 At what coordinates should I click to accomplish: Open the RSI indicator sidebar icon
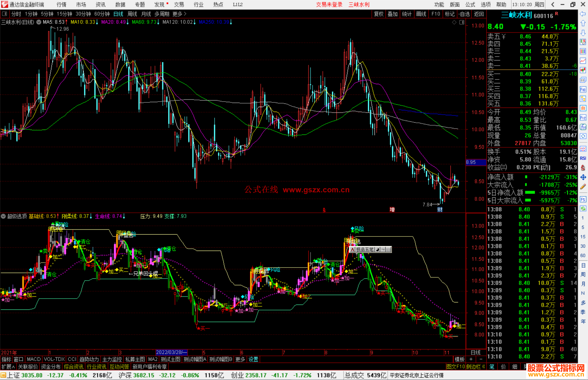(x=583, y=158)
